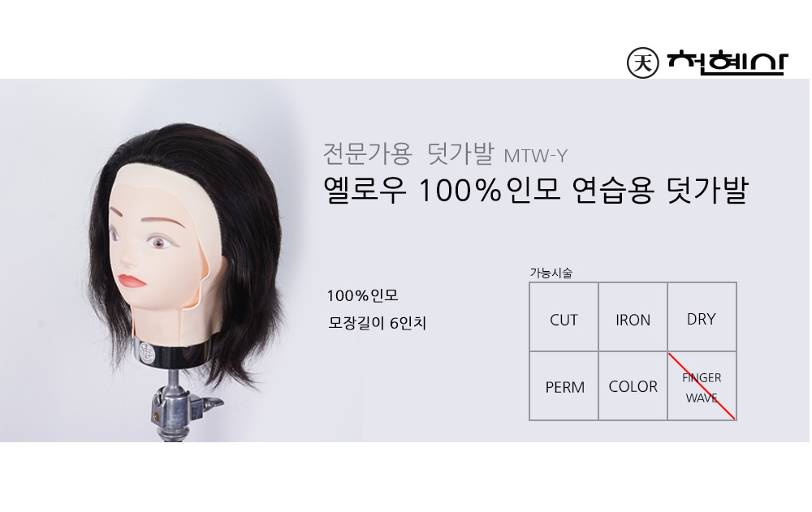Select the COLOR cell in the grid
Viewport: 812px width, 512px height.
(x=633, y=385)
